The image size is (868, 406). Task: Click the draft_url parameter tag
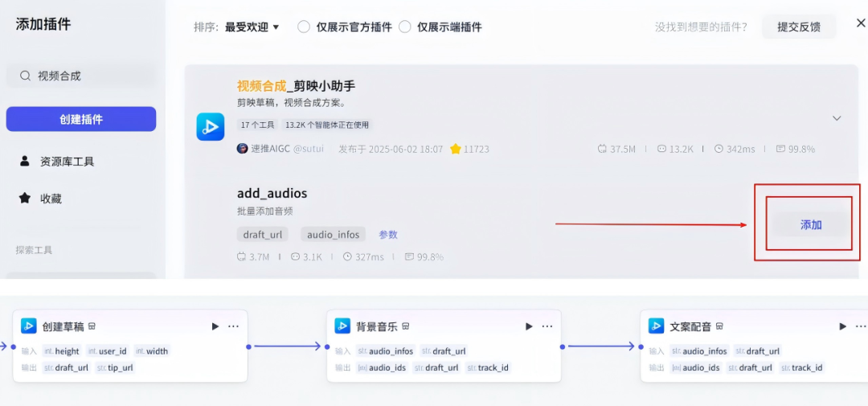click(x=262, y=234)
